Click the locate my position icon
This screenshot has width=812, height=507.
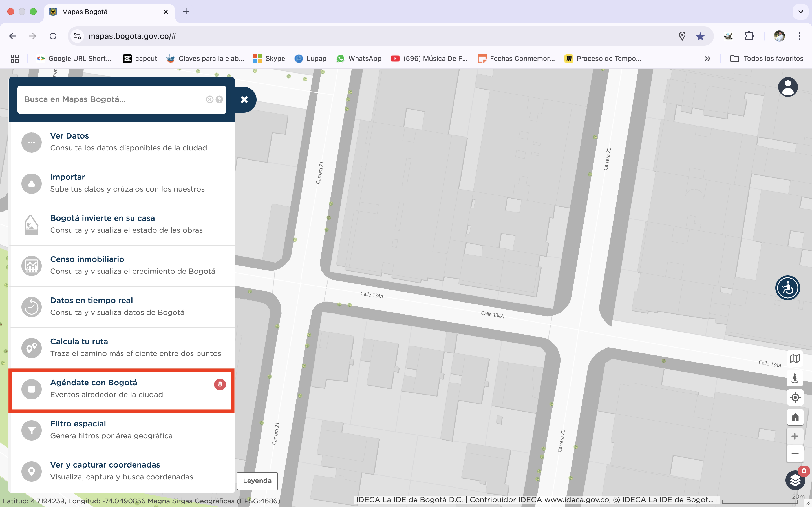pos(795,397)
